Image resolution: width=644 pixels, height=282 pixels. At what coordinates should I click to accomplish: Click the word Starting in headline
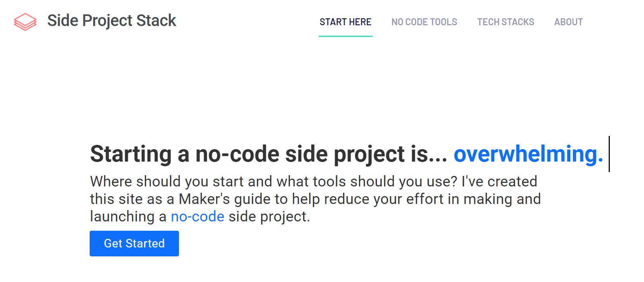coord(131,154)
